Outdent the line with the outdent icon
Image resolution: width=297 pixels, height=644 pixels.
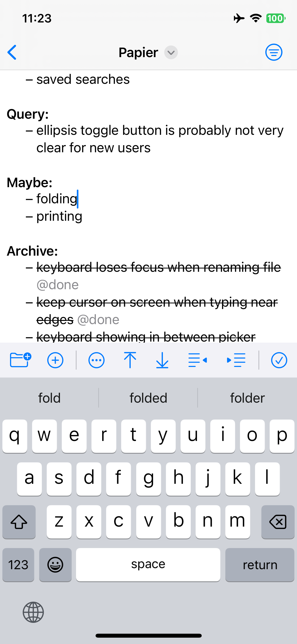tap(197, 360)
